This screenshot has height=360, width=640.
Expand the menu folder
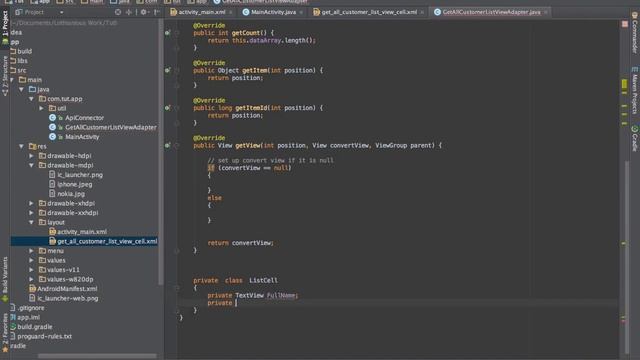click(31, 251)
